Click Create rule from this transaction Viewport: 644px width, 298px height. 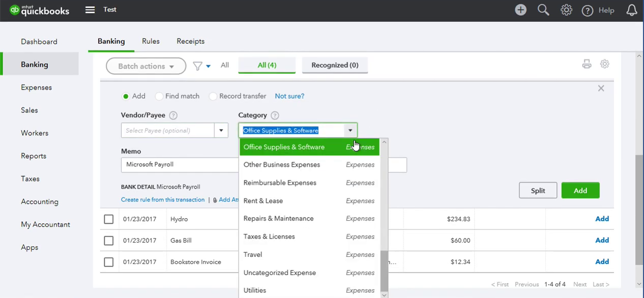click(x=163, y=200)
